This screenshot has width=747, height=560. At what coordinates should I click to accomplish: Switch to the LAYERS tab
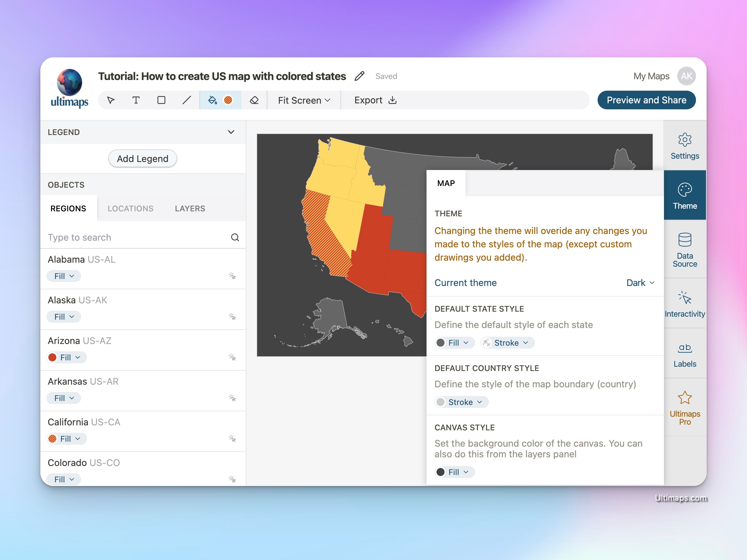(x=189, y=208)
